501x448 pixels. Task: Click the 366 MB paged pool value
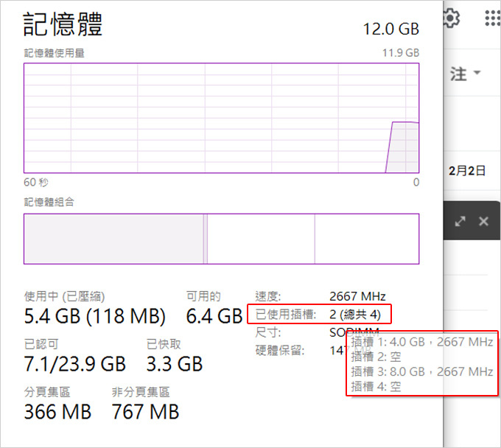pyautogui.click(x=57, y=412)
